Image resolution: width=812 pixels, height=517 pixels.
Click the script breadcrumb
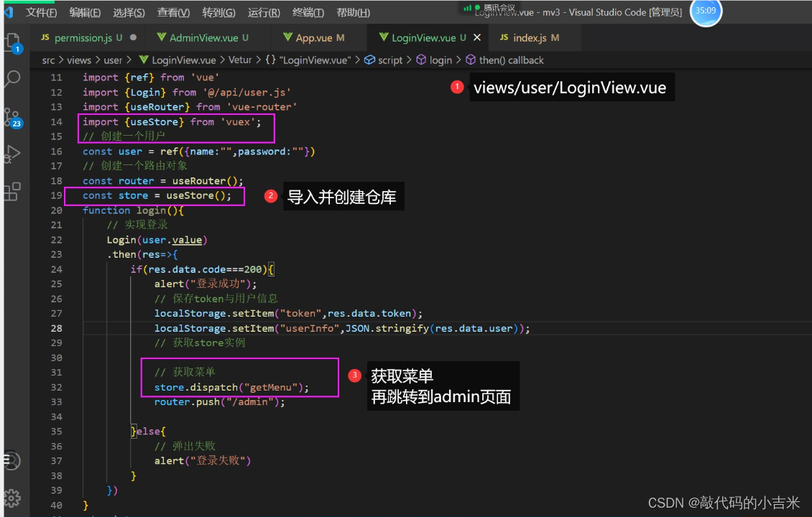point(384,60)
